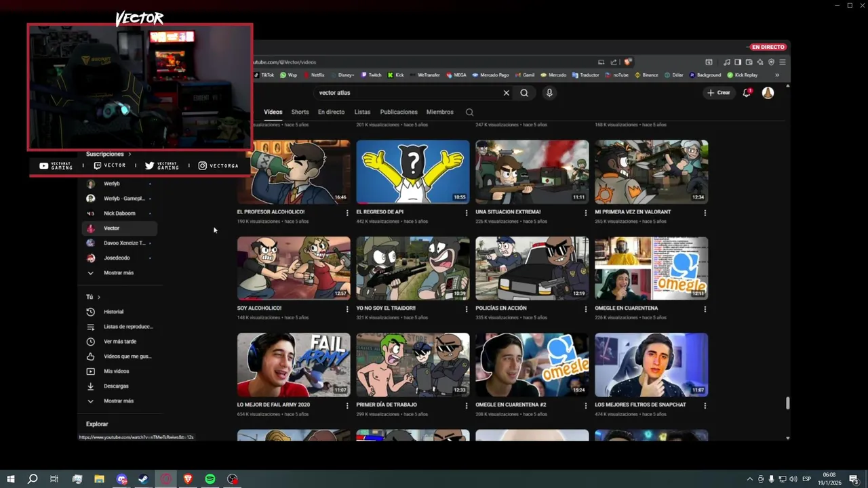
Task: Open Spotify from the taskbar
Action: (210, 479)
